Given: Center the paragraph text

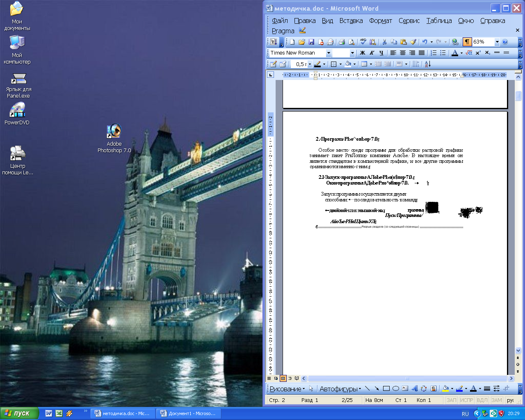Looking at the screenshot, I should (402, 53).
